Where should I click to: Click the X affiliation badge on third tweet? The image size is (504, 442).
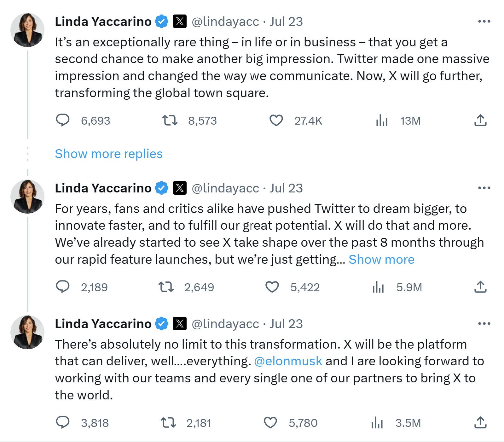pyautogui.click(x=180, y=324)
